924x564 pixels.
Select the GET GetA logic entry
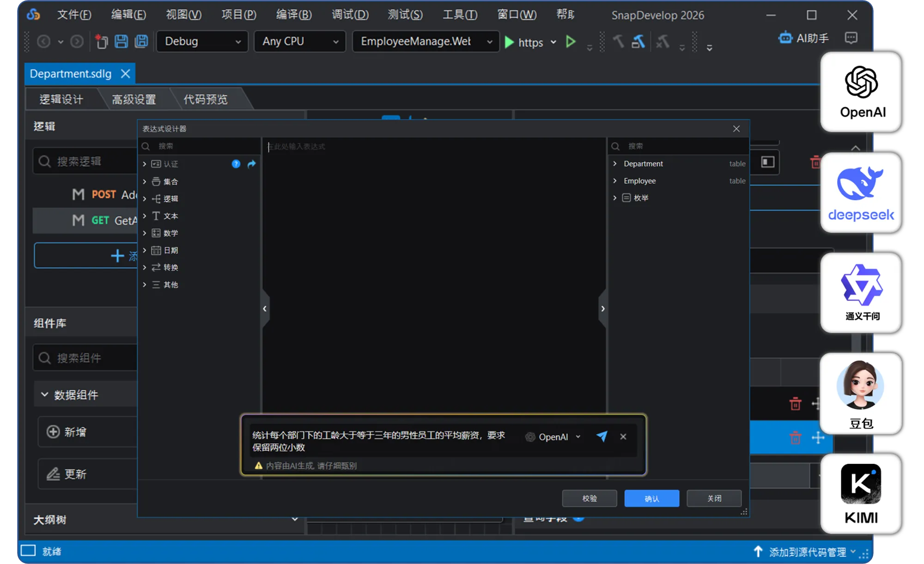point(101,220)
